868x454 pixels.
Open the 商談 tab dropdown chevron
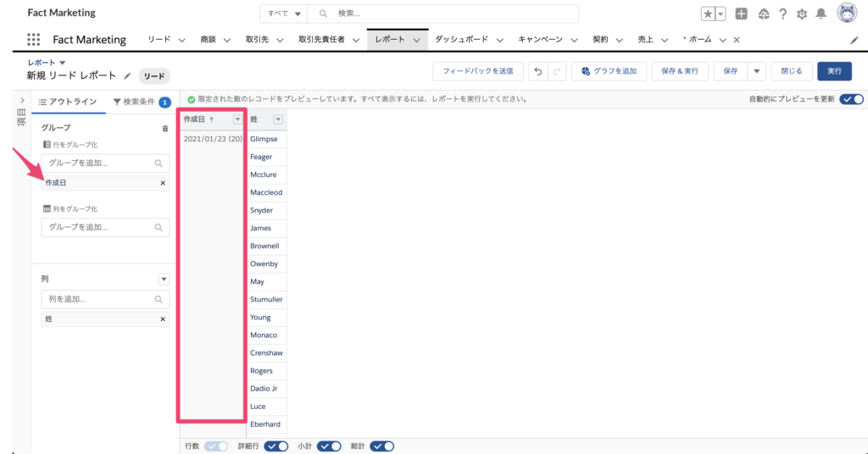pyautogui.click(x=227, y=40)
